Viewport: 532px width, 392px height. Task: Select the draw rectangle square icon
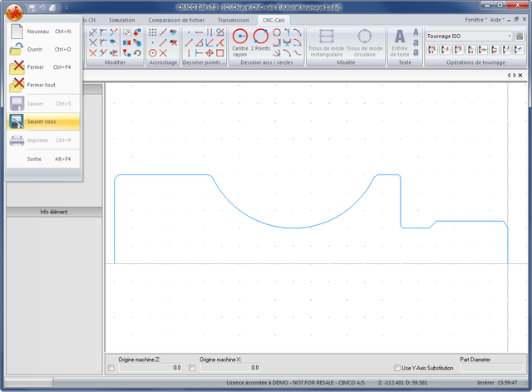[219, 53]
